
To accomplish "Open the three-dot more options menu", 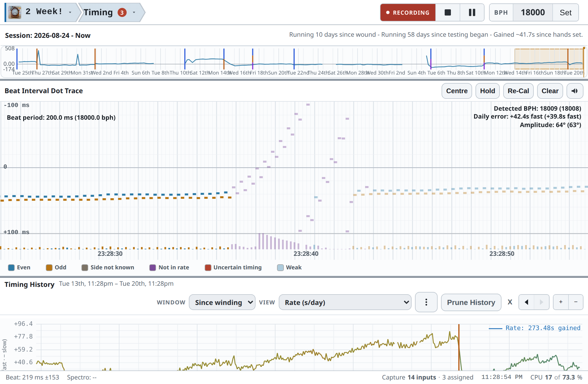I will tap(426, 302).
